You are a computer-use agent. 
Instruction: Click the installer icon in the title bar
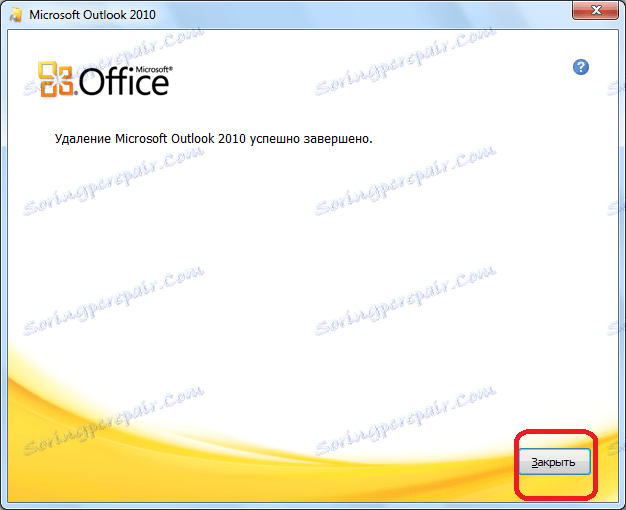click(x=16, y=15)
